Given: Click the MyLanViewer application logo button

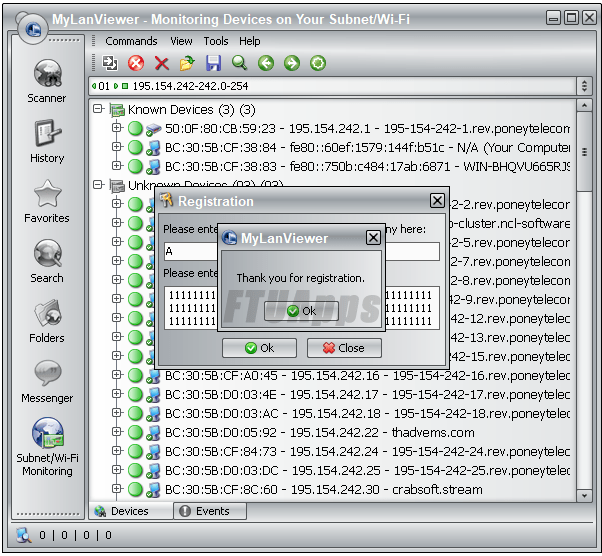Looking at the screenshot, I should [32, 28].
